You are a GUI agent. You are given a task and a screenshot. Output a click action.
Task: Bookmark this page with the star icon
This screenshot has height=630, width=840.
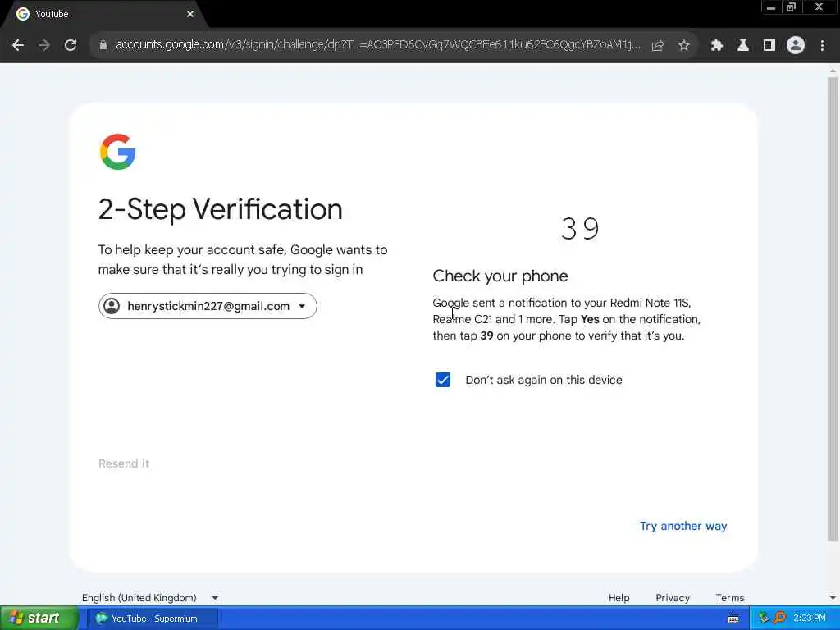(683, 46)
